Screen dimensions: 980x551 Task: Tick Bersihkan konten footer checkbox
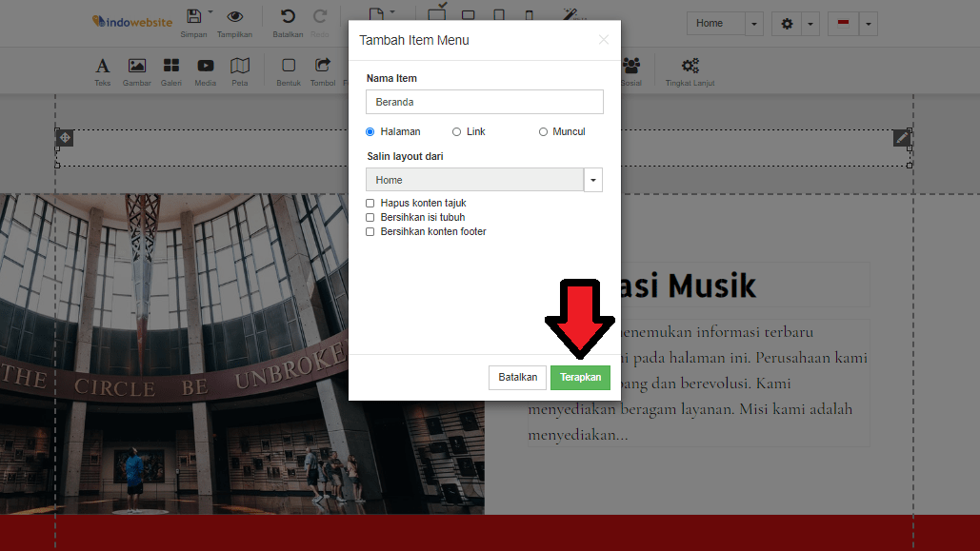(x=370, y=232)
